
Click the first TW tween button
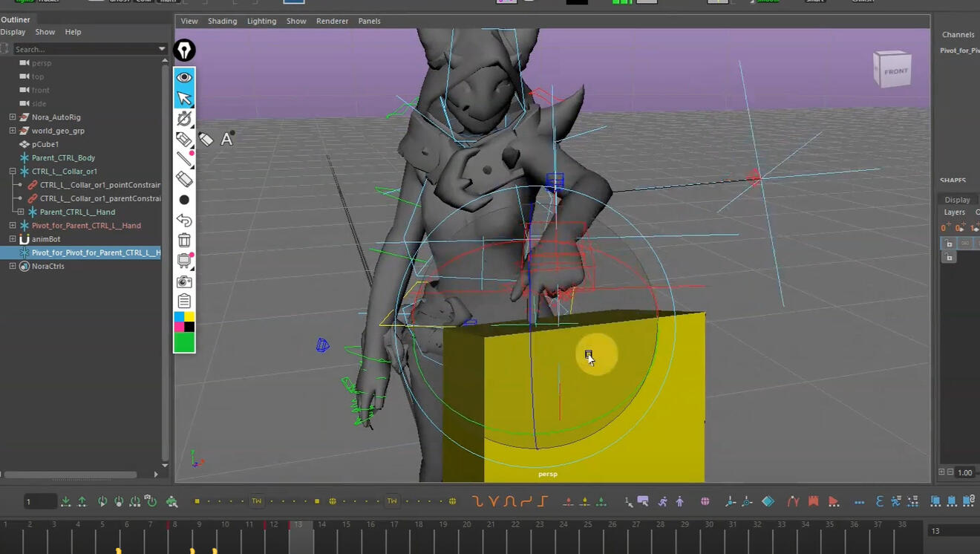tap(257, 501)
